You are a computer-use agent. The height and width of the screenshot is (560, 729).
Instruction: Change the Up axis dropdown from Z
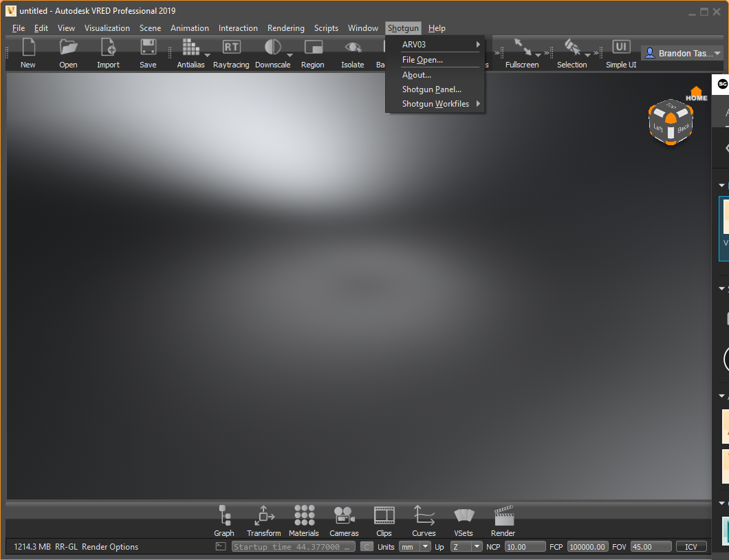point(466,546)
